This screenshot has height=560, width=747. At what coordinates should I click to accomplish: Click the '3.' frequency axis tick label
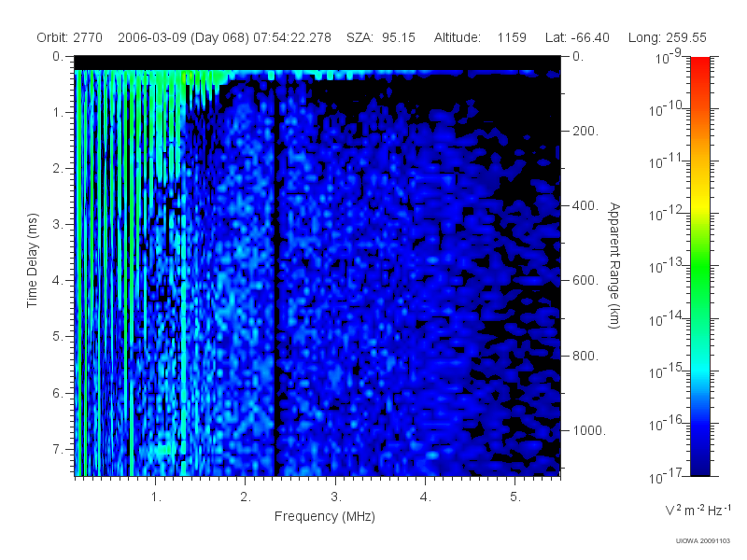coord(336,497)
